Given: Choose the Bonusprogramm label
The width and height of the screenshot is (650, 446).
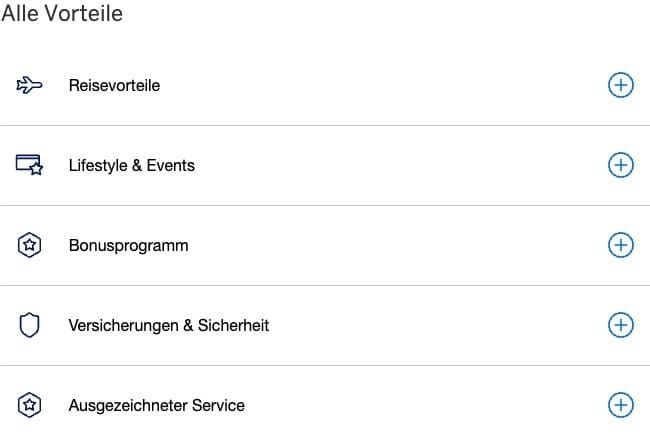Looking at the screenshot, I should (128, 245).
